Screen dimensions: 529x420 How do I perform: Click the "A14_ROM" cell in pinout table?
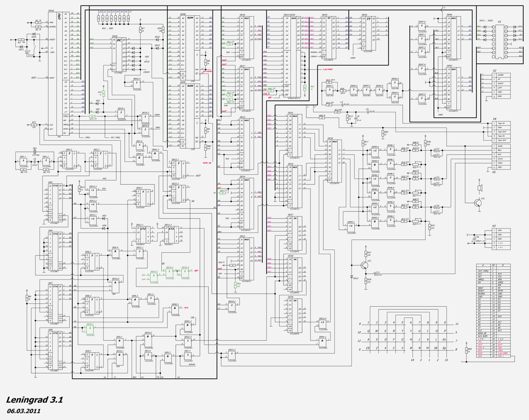[x=483, y=336]
